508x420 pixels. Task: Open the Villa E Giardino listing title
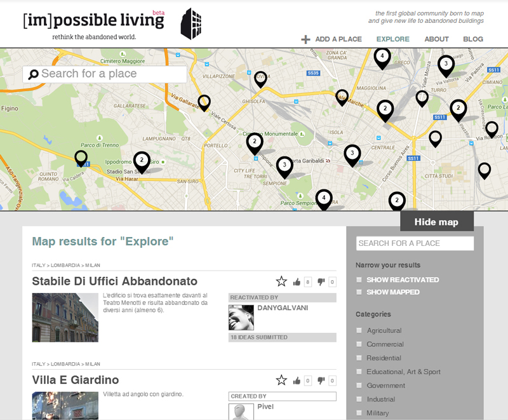76,380
